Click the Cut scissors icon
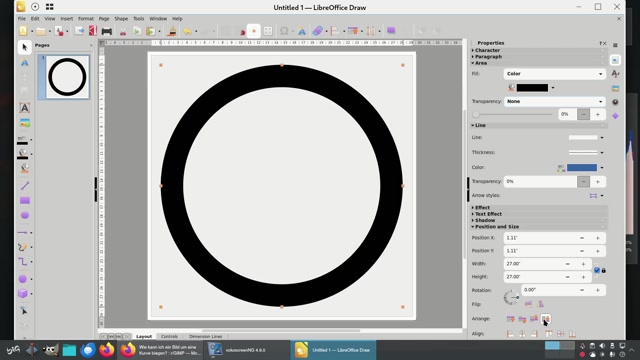 pyautogui.click(x=122, y=31)
